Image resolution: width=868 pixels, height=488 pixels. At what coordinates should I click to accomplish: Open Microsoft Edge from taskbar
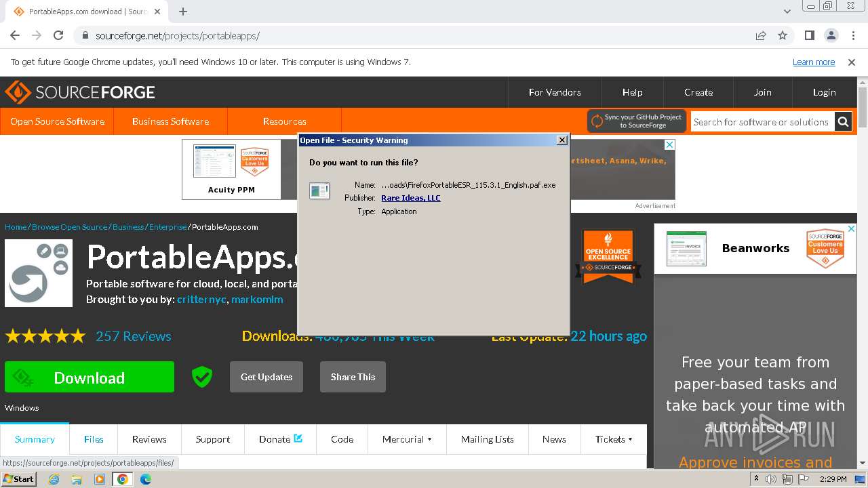tap(146, 479)
